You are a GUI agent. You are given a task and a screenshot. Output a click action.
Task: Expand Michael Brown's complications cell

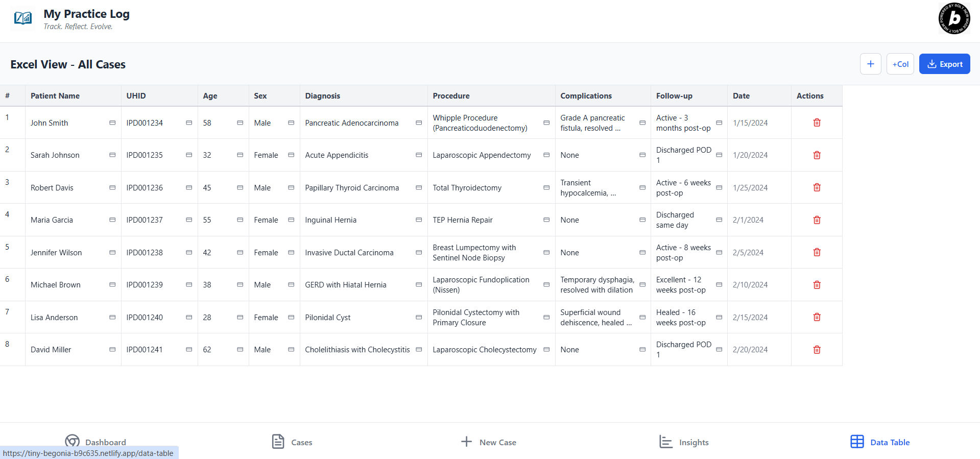point(642,285)
